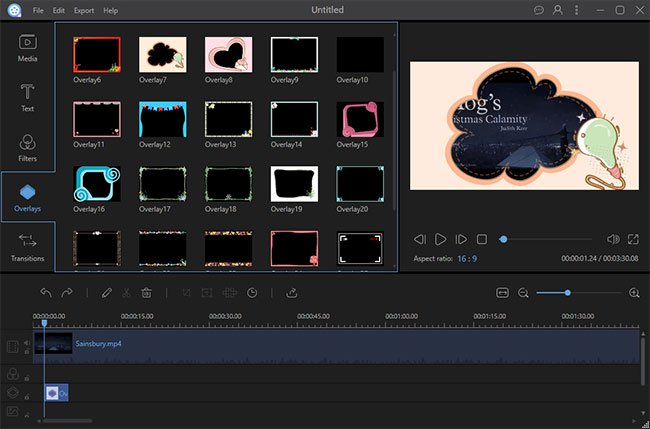Pick the Overlay12 bunting thumbnail
Viewport: 650px width, 429px height.
coord(163,119)
